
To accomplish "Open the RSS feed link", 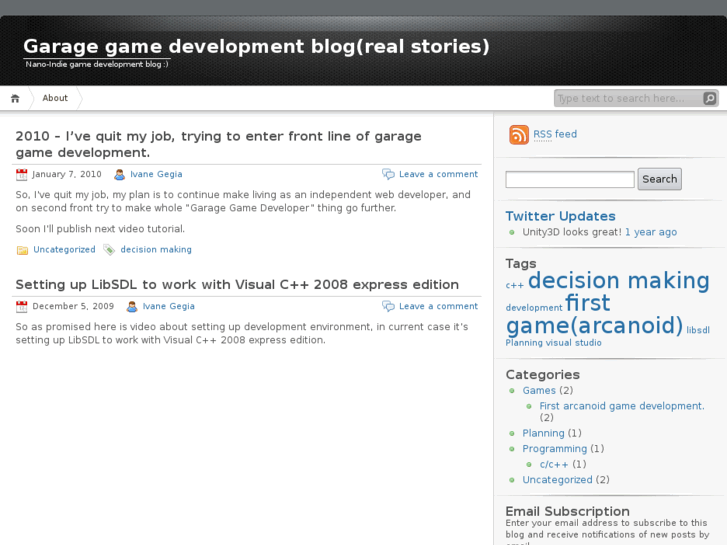I will [x=555, y=134].
